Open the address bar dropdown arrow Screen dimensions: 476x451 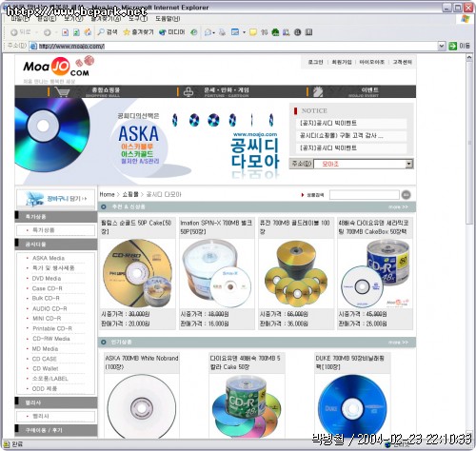coord(442,47)
